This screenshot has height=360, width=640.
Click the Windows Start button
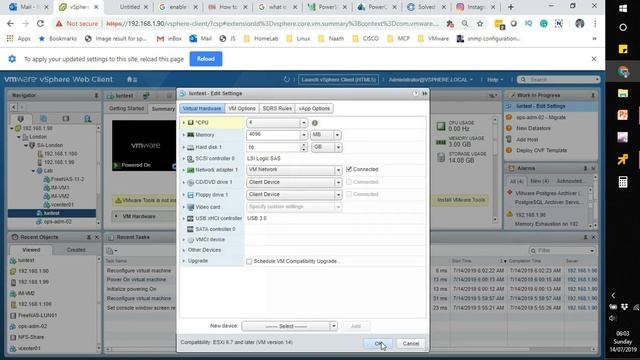[x=623, y=8]
